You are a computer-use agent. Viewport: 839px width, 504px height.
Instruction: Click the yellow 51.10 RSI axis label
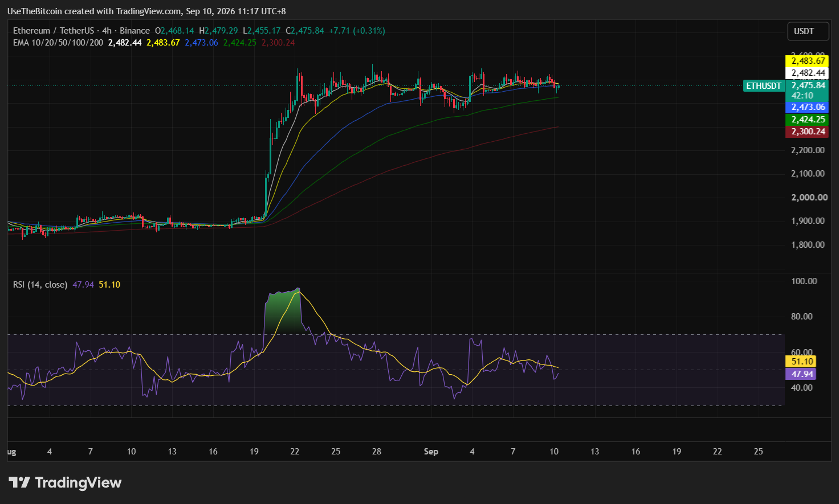click(x=801, y=362)
